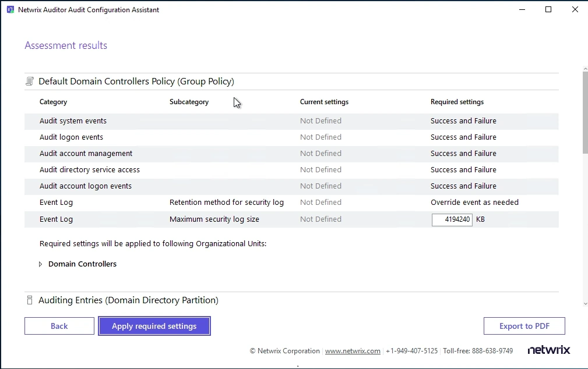Export the assessment results to PDF
This screenshot has height=369, width=588.
tap(524, 326)
